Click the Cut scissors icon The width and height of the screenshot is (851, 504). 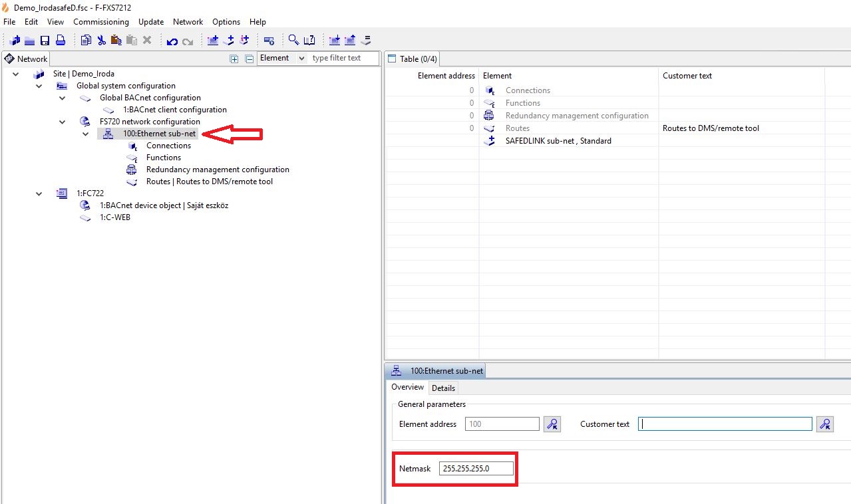click(101, 41)
